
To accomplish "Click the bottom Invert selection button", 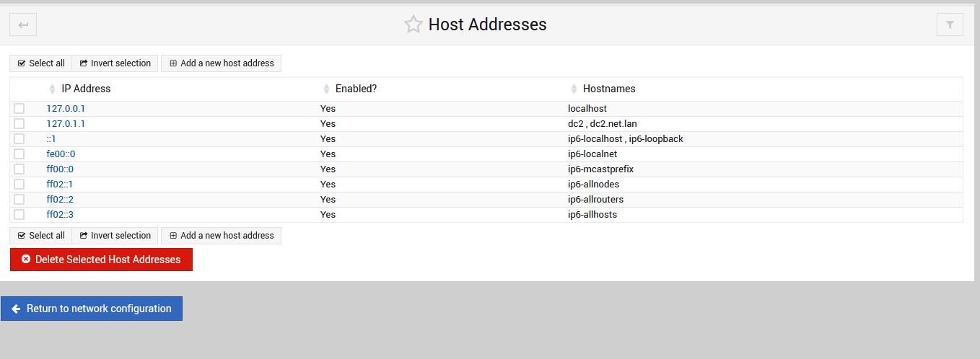I will [115, 236].
